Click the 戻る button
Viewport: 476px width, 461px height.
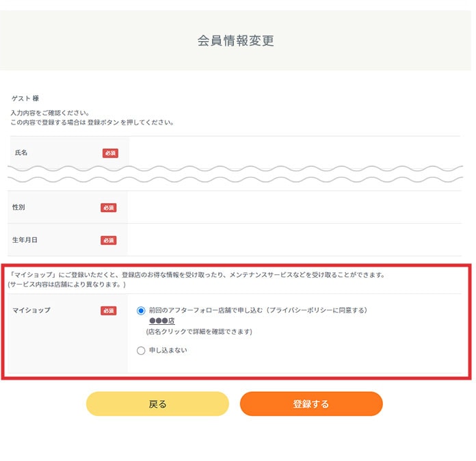click(157, 404)
